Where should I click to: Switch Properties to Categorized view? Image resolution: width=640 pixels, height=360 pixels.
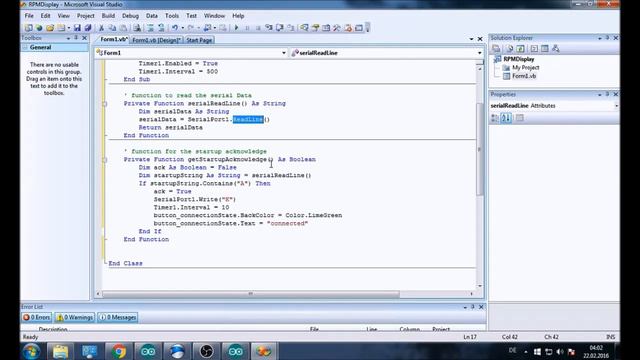[495, 118]
